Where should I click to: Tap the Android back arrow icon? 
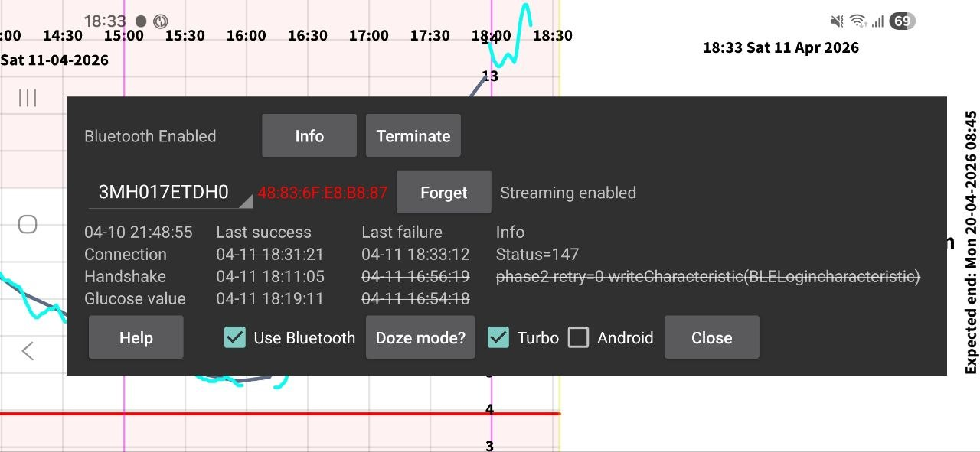click(28, 351)
